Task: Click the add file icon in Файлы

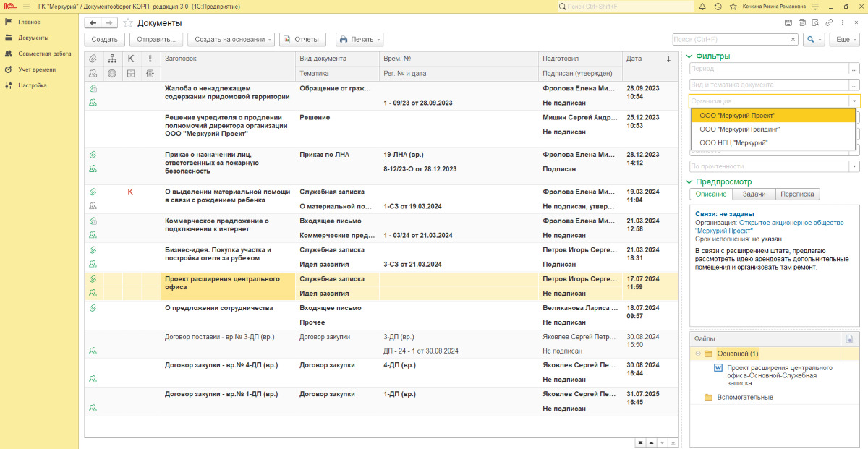Action: (x=849, y=338)
